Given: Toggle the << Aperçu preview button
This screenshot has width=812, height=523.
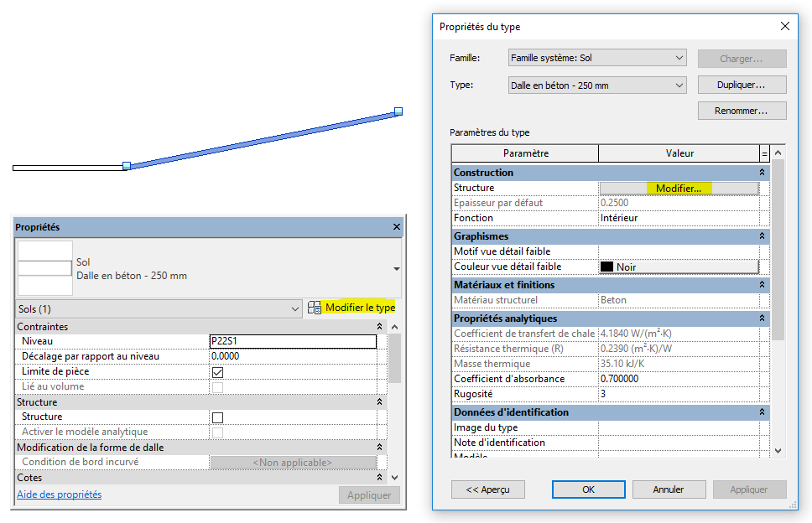Looking at the screenshot, I should [x=487, y=489].
